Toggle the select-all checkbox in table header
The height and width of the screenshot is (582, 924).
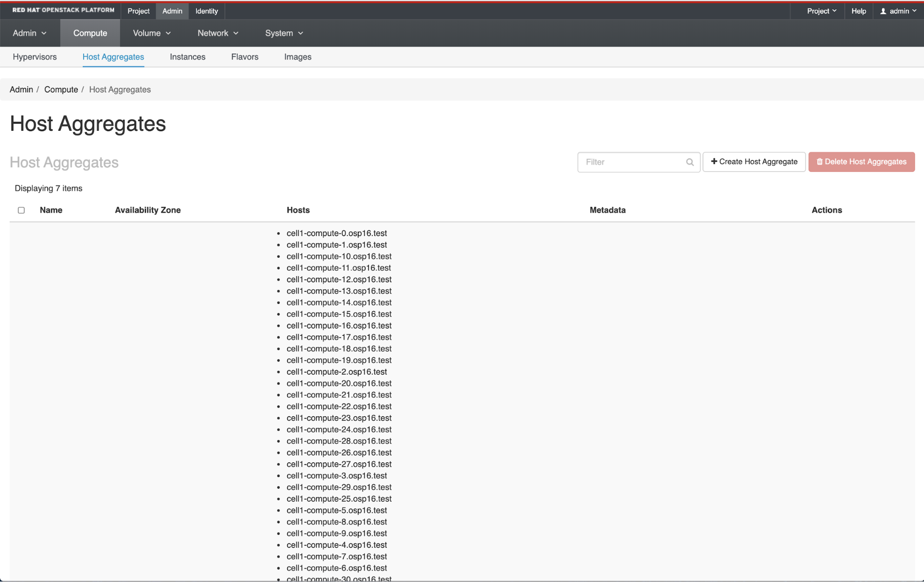(x=21, y=210)
